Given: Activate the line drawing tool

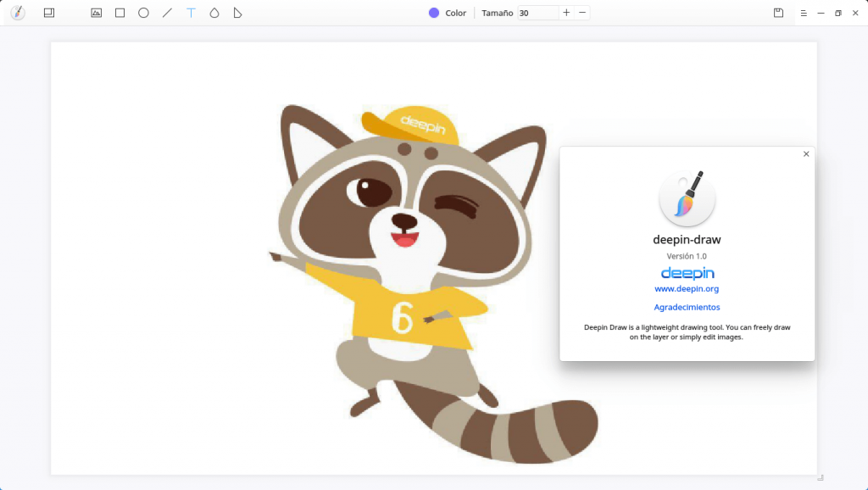Looking at the screenshot, I should pyautogui.click(x=167, y=13).
